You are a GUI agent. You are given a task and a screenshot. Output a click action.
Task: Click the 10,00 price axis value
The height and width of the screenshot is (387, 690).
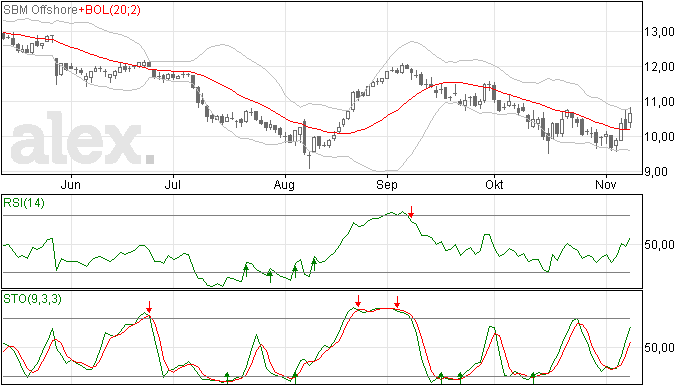659,137
